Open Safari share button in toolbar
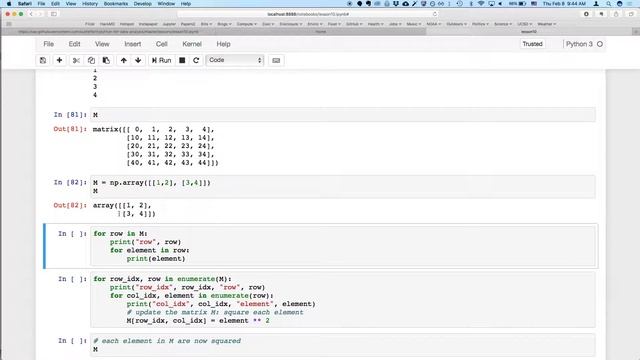Screen dimensions: 640x360 [x=616, y=14]
